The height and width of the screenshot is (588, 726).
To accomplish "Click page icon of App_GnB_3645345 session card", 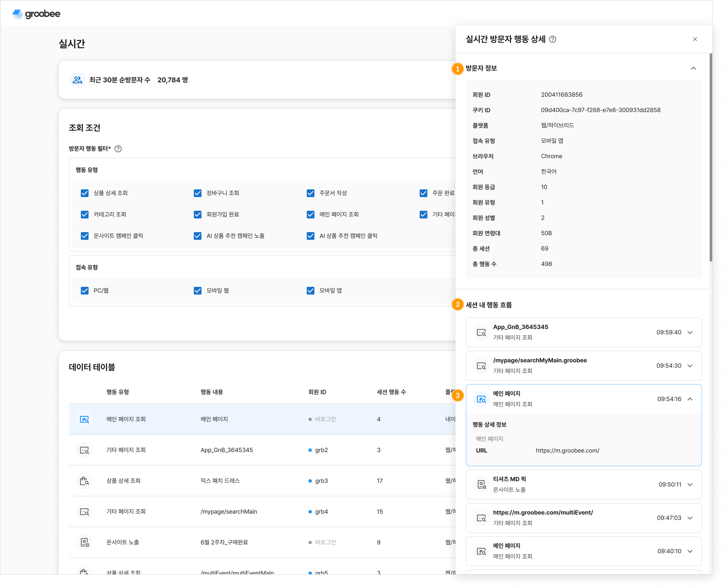I will coord(481,332).
